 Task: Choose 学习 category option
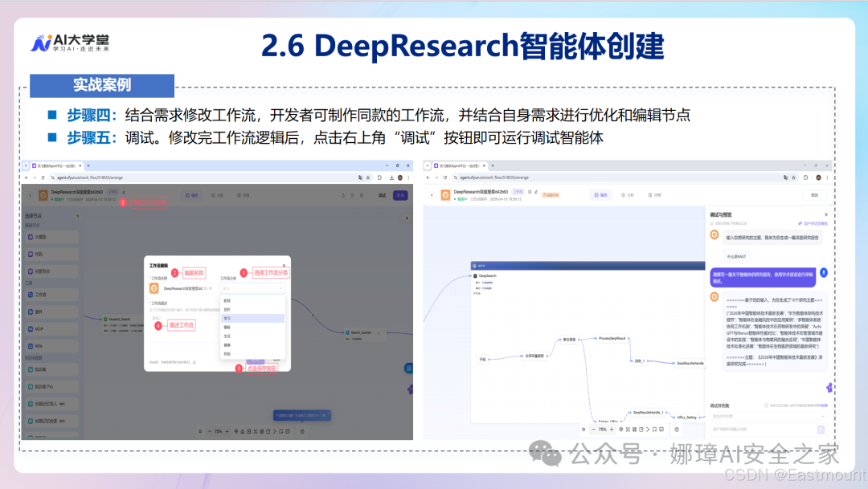point(252,318)
